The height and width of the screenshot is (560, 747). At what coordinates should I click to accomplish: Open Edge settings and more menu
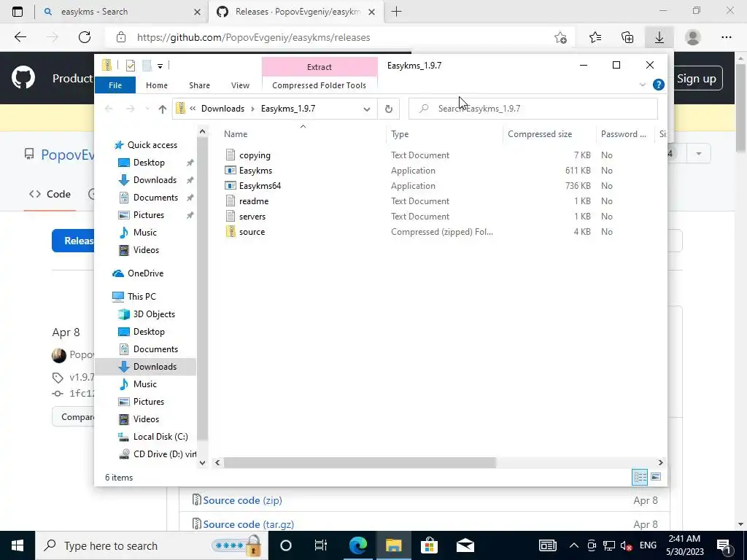tap(726, 37)
